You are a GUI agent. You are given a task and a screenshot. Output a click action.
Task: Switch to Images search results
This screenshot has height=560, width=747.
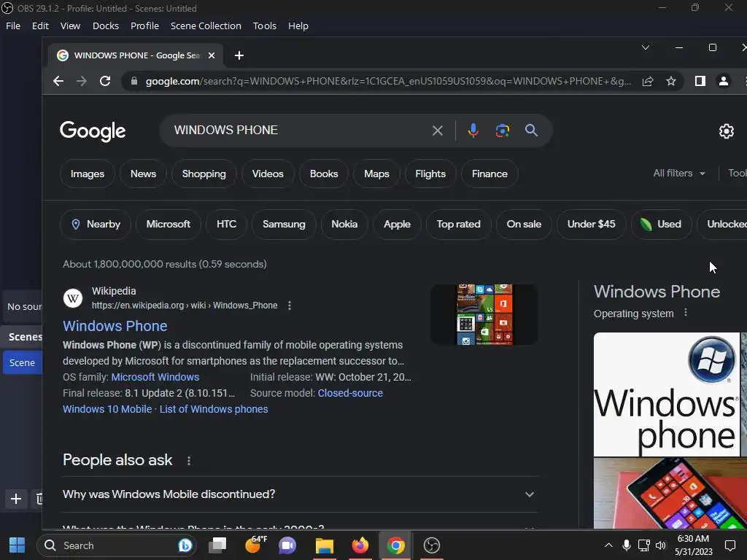[x=88, y=174]
